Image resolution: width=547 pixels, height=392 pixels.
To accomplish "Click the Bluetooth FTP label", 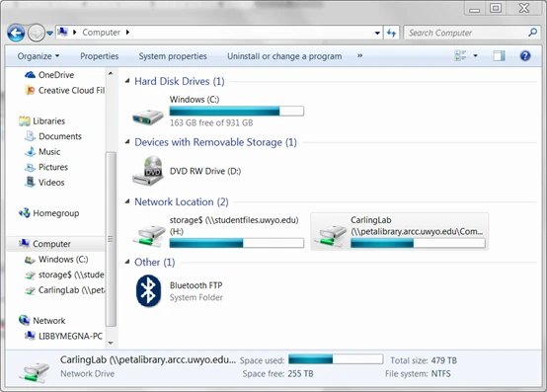I will [196, 285].
